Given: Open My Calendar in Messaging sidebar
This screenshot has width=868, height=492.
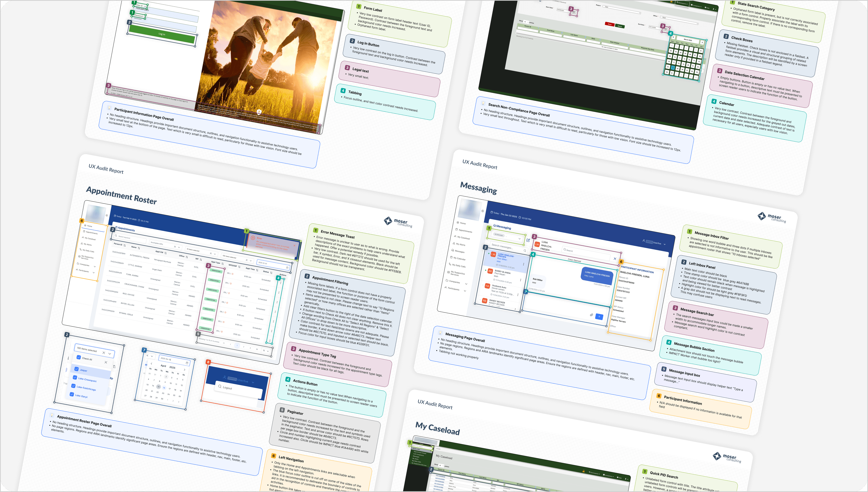Looking at the screenshot, I should click(459, 258).
